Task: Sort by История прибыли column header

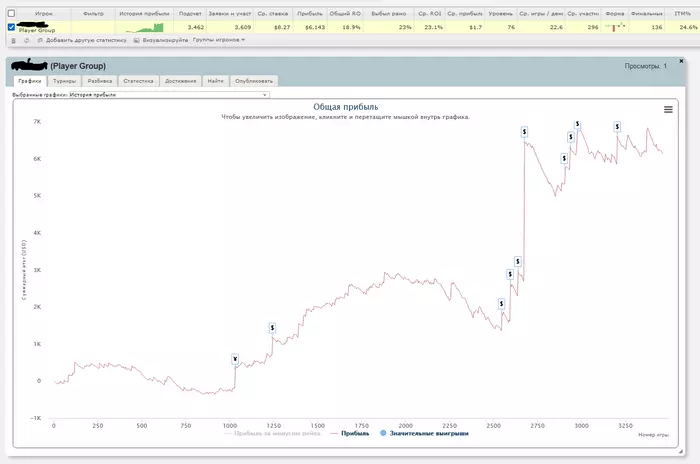Action: click(144, 14)
